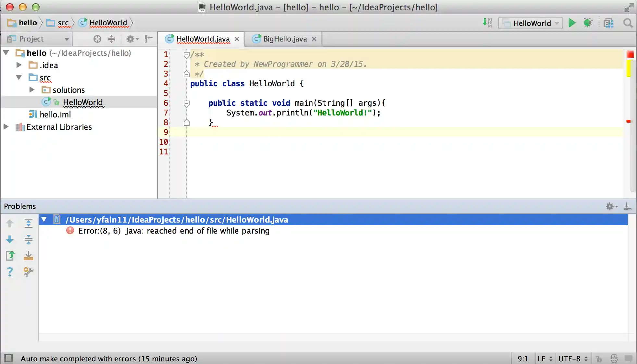The image size is (637, 364).
Task: Select the 'reached end of file' error
Action: tap(174, 231)
